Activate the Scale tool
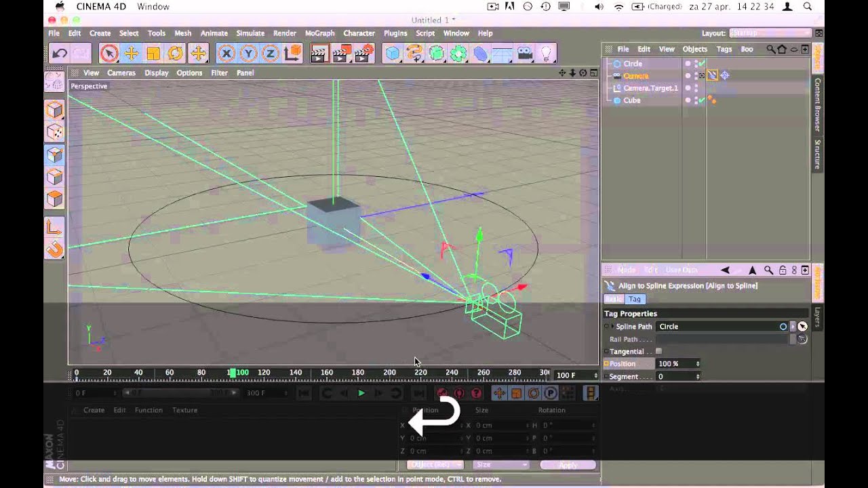The height and width of the screenshot is (488, 868). pyautogui.click(x=153, y=54)
